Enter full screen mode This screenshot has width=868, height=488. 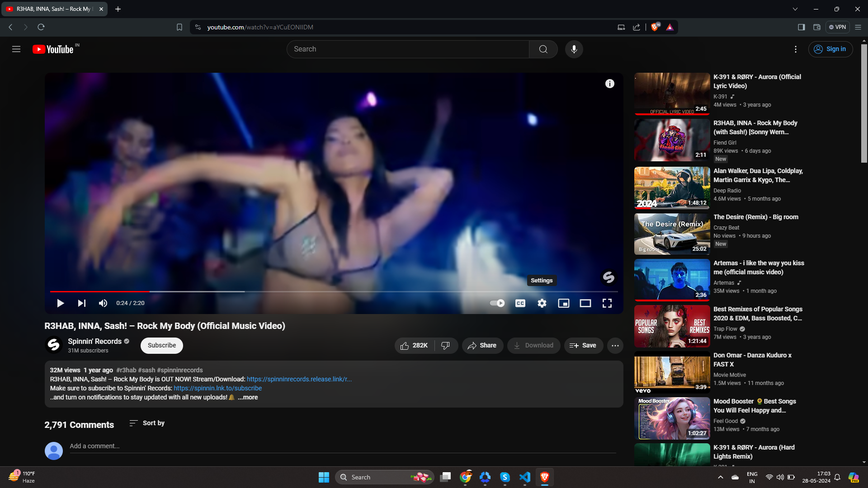coord(607,303)
